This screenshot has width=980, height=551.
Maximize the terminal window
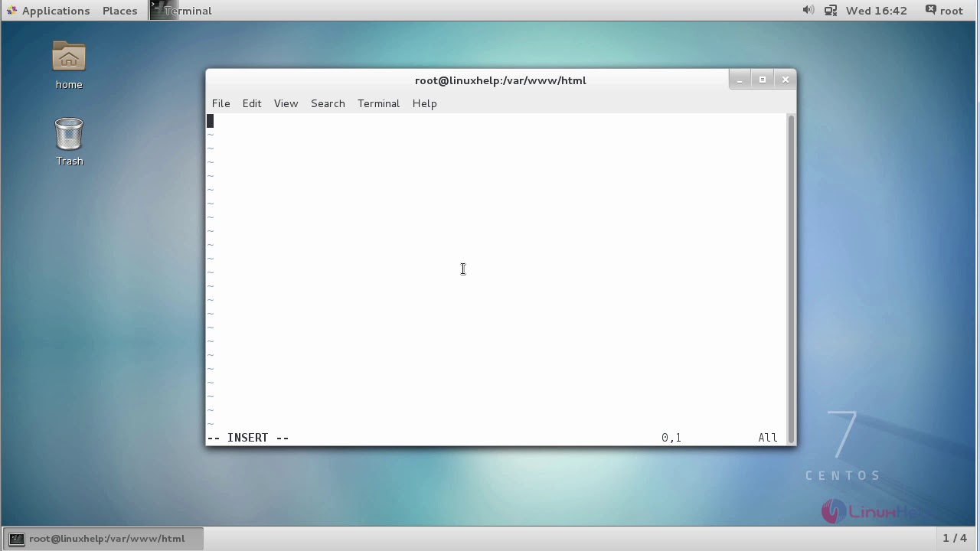tap(763, 80)
